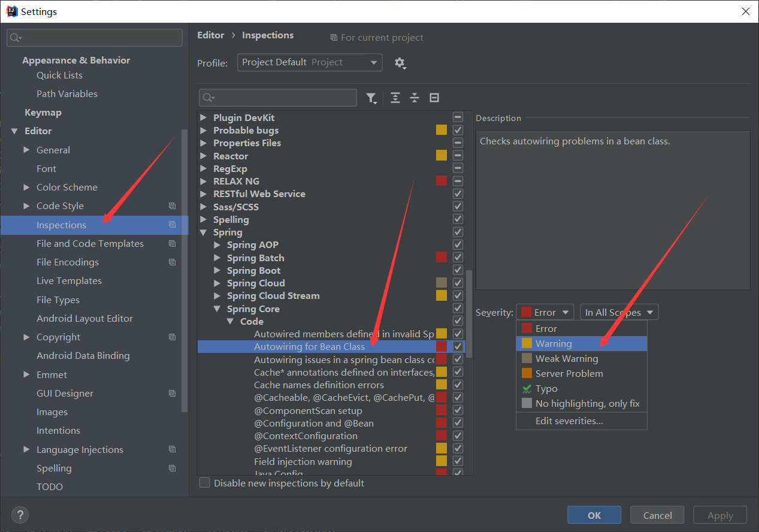Click project-level icon beside Inspections
The image size is (759, 532).
173,225
